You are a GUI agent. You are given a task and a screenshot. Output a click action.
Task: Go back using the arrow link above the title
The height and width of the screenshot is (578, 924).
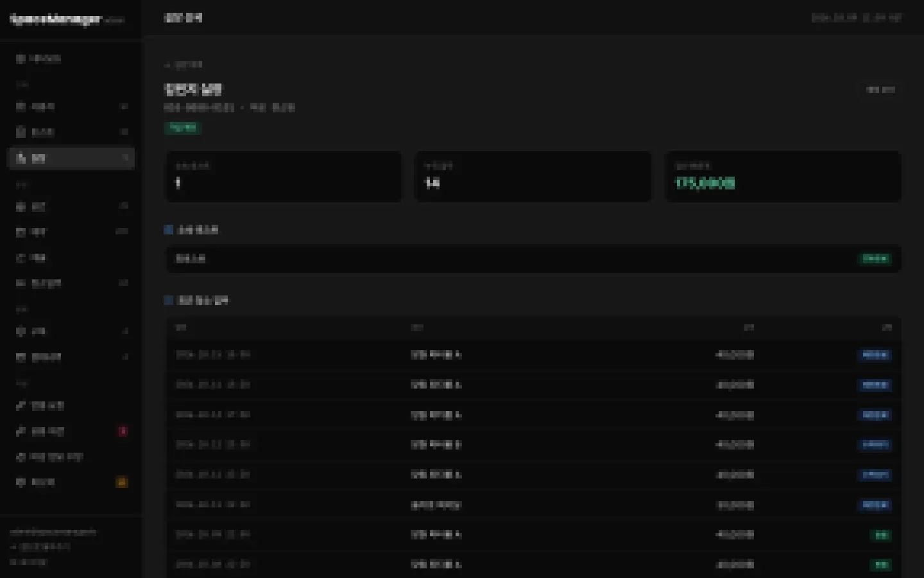pyautogui.click(x=184, y=65)
